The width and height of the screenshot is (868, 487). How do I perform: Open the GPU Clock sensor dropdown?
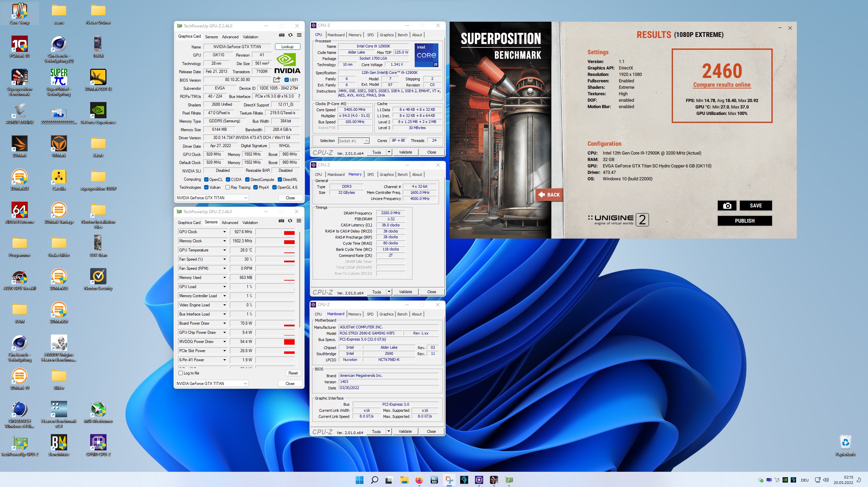[224, 232]
